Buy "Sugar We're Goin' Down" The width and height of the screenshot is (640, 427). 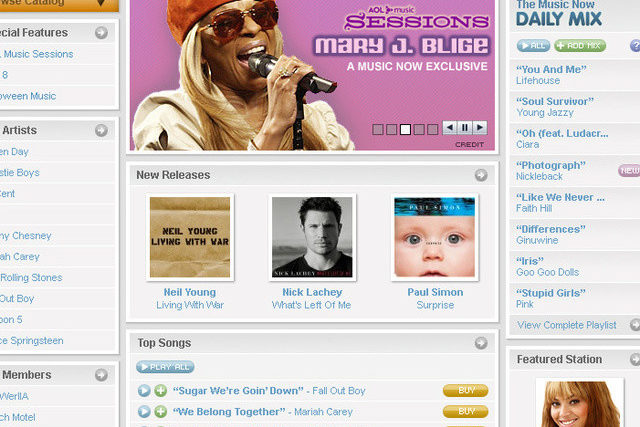click(x=465, y=391)
